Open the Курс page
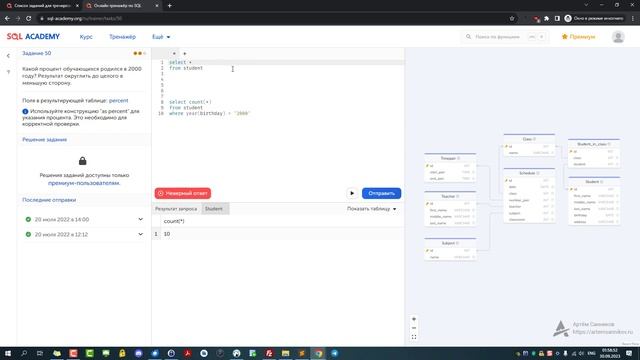This screenshot has width=640, height=360. tap(86, 37)
